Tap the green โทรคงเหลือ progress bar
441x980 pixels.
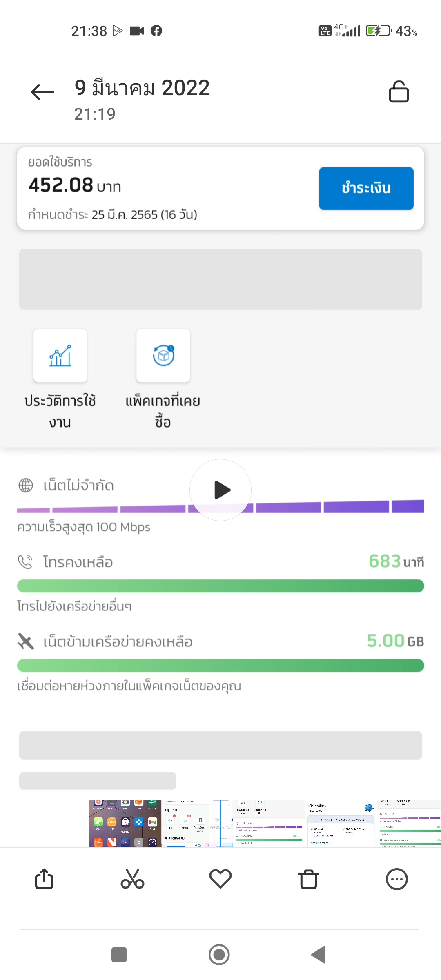[x=220, y=586]
